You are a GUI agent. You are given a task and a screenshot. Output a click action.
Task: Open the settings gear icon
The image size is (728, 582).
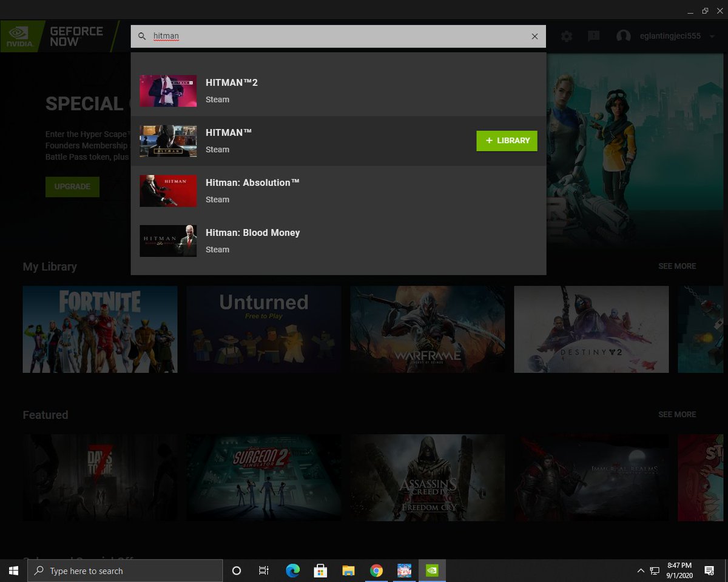[567, 36]
